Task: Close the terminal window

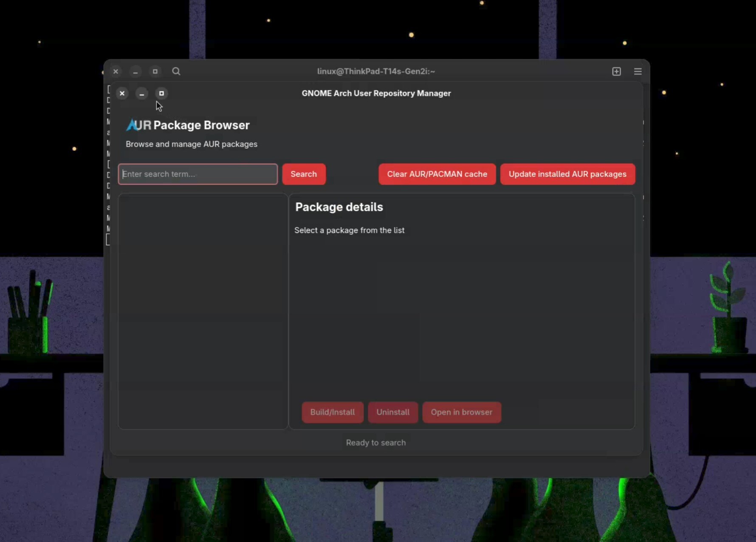Action: pyautogui.click(x=116, y=71)
